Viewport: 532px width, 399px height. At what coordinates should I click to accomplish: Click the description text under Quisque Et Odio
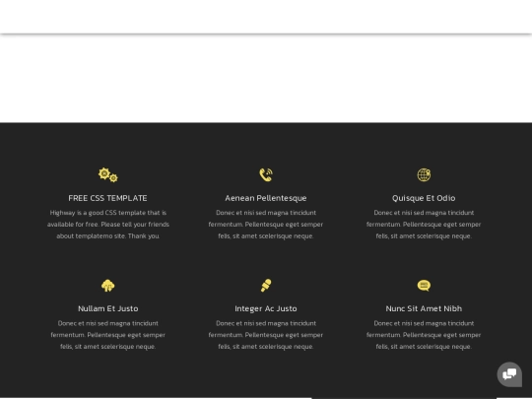click(424, 225)
